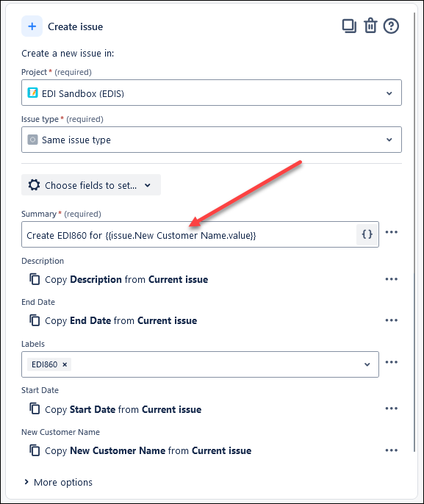Click the copy icon beside Copy Start Date
The image size is (424, 504).
(x=35, y=408)
